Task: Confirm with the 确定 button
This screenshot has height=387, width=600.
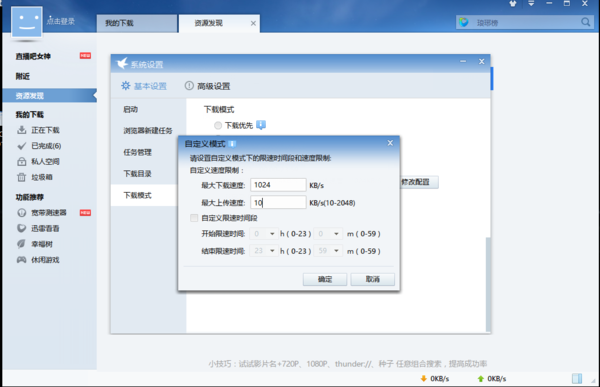Action: pyautogui.click(x=325, y=279)
